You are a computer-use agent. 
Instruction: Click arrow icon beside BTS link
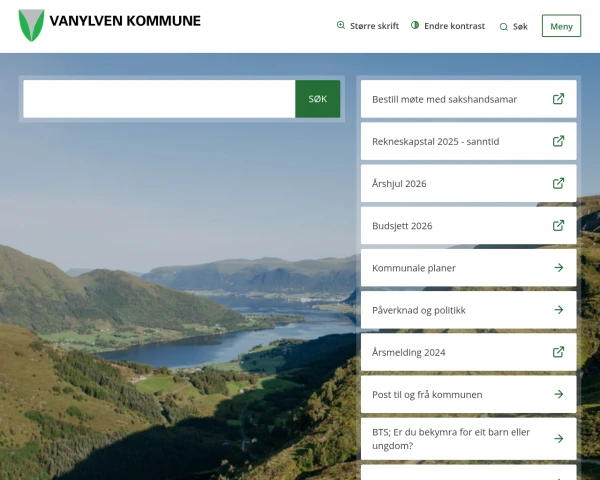coord(558,438)
